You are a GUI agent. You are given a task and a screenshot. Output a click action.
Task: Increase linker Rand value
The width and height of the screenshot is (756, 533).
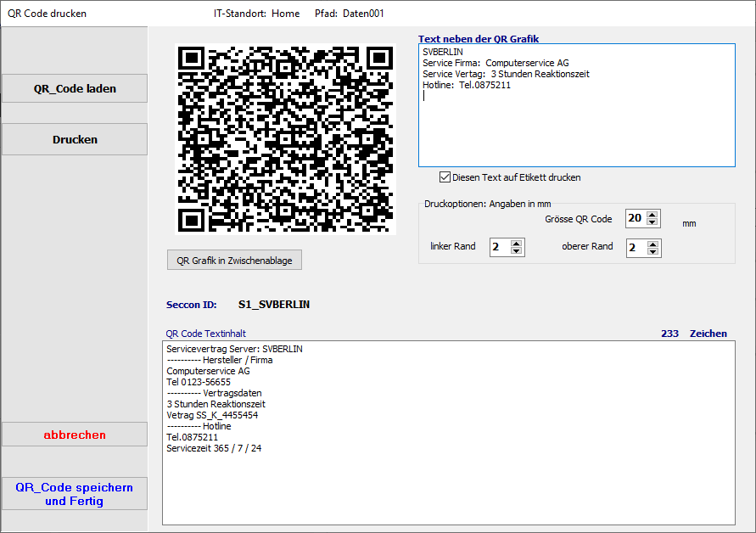click(517, 244)
